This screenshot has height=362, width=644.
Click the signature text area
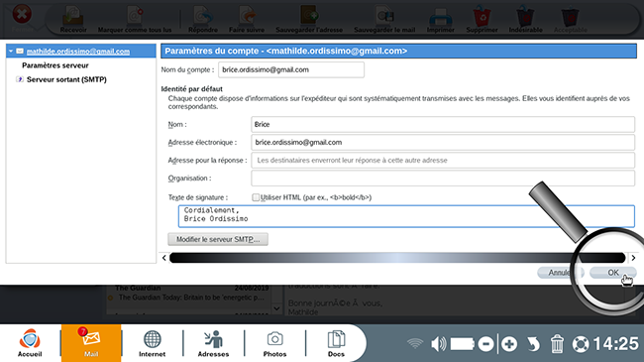coord(406,216)
